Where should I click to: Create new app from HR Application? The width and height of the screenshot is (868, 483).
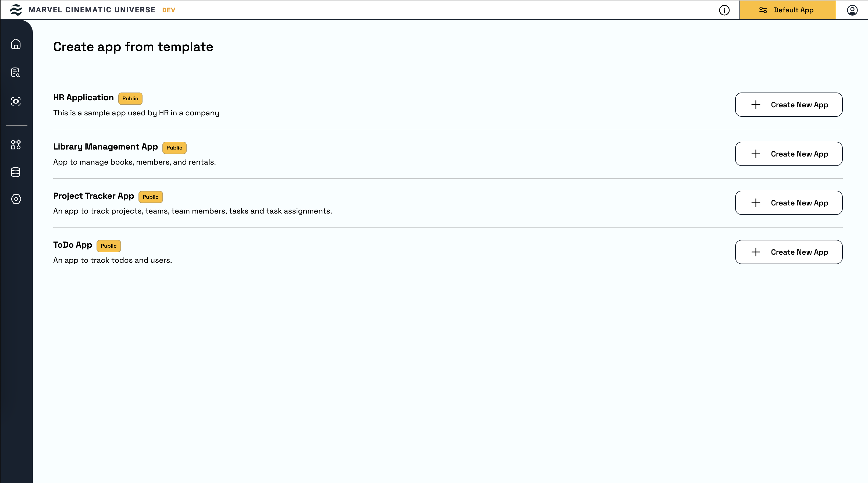coord(788,105)
